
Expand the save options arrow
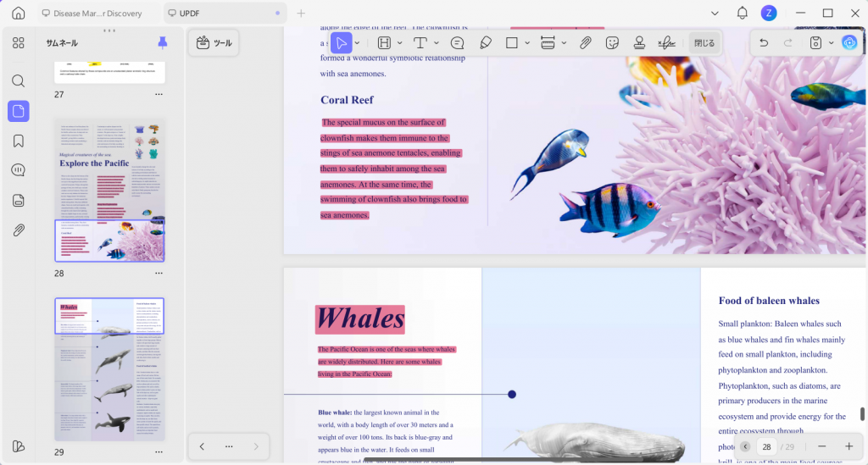point(831,42)
